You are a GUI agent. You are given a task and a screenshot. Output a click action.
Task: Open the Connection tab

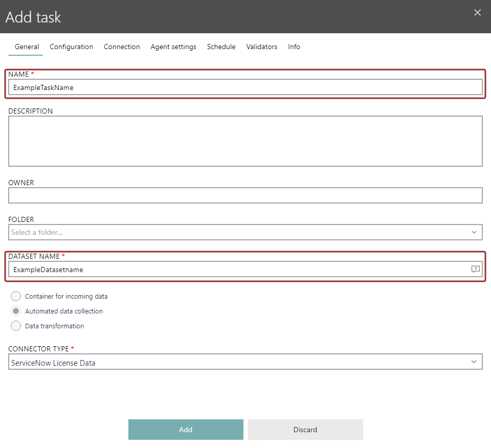122,47
